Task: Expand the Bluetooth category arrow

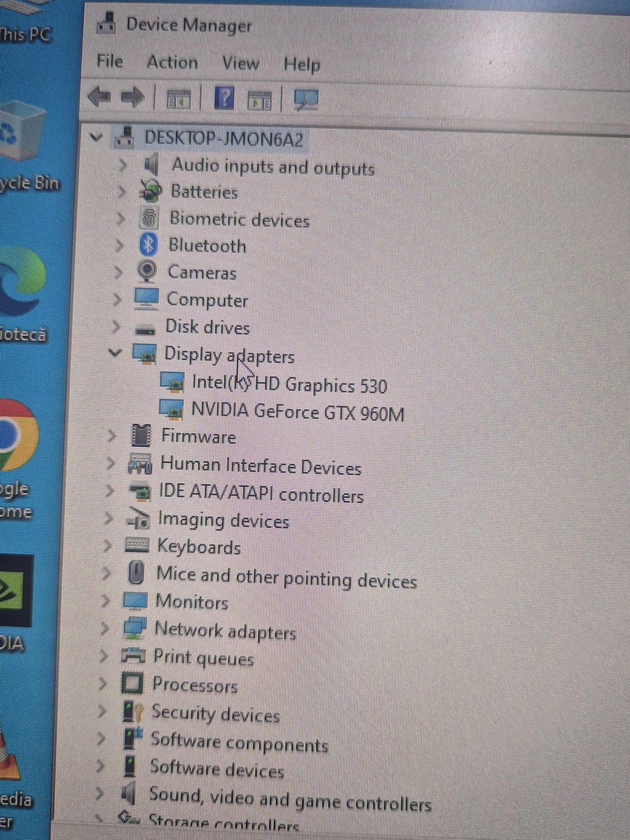Action: pos(119,245)
